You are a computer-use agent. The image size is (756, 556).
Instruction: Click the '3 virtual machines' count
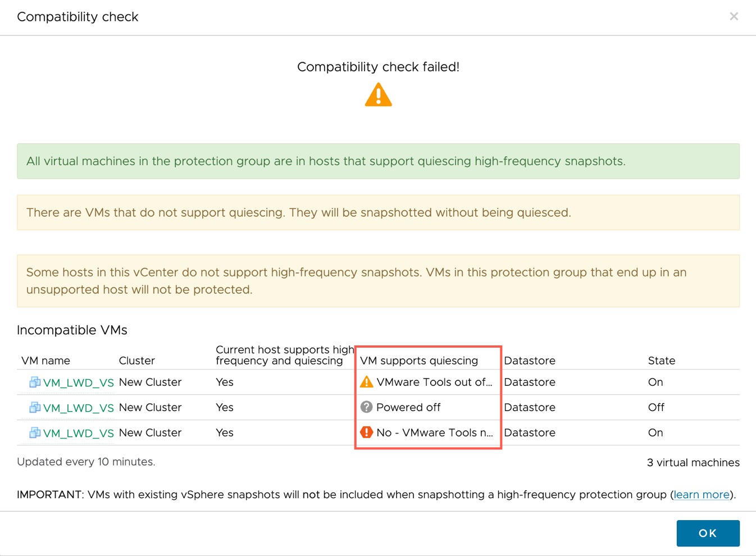[x=693, y=462]
